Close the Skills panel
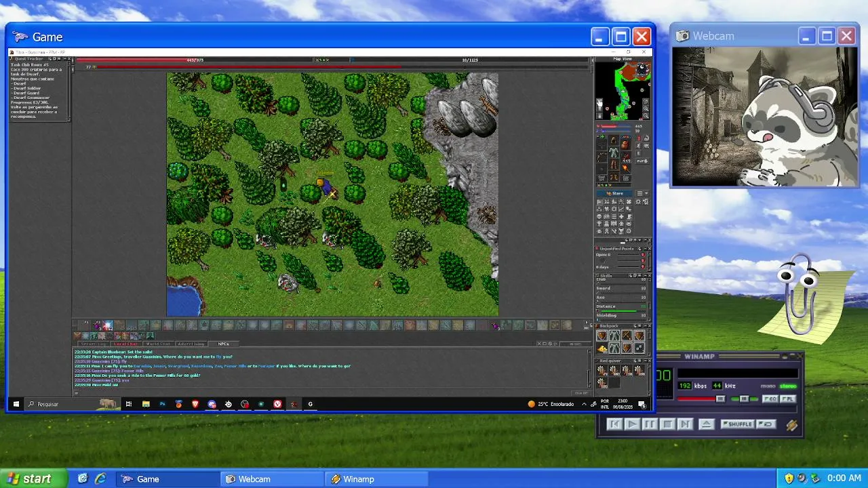868x488 pixels. tap(648, 276)
